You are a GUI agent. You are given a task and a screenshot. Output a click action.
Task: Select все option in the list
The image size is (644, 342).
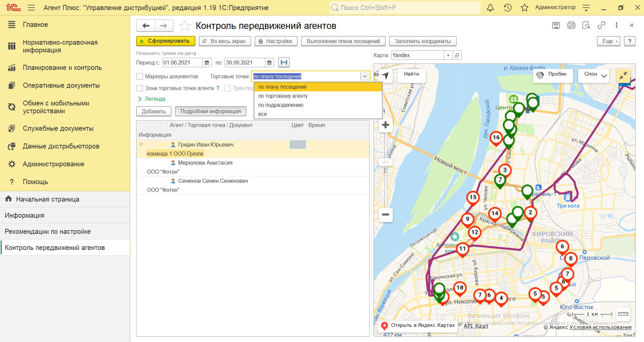(318, 114)
